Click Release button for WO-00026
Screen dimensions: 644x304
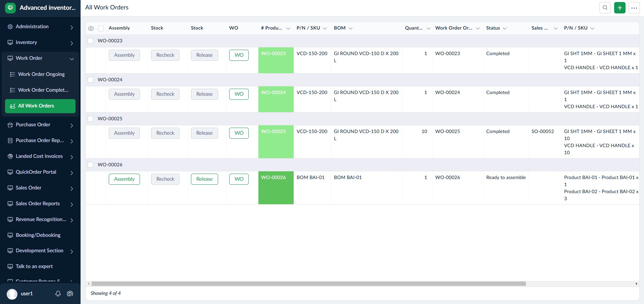[204, 179]
